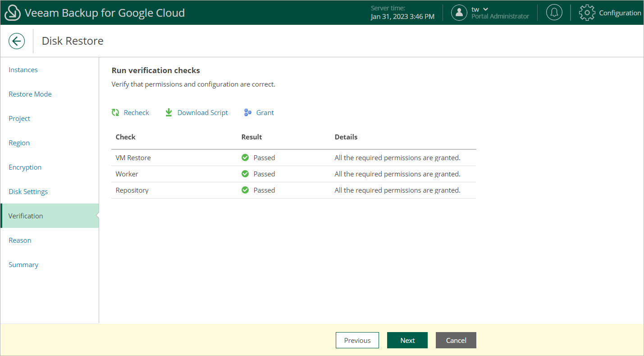Viewport: 644px width, 356px height.
Task: Cancel the disk restore wizard
Action: (456, 341)
